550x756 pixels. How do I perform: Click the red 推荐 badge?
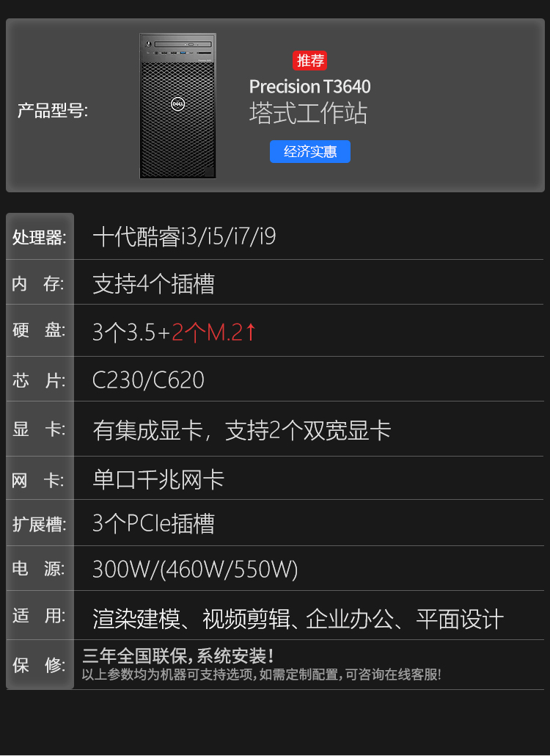coord(309,61)
